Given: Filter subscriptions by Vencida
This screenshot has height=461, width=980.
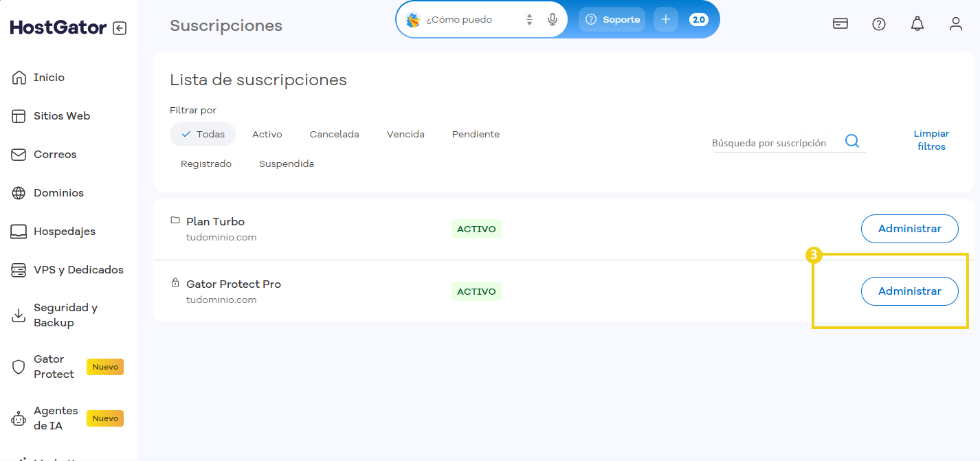Looking at the screenshot, I should [x=405, y=135].
